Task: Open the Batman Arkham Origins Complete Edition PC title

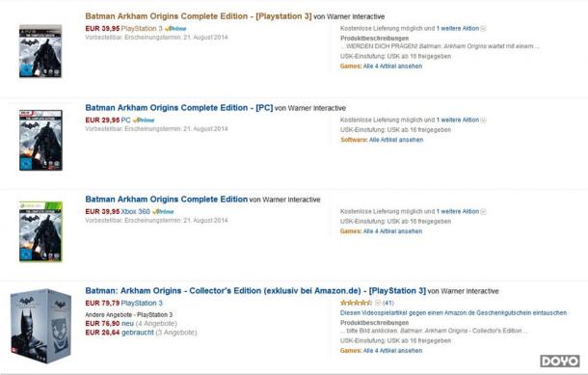Action: 179,108
